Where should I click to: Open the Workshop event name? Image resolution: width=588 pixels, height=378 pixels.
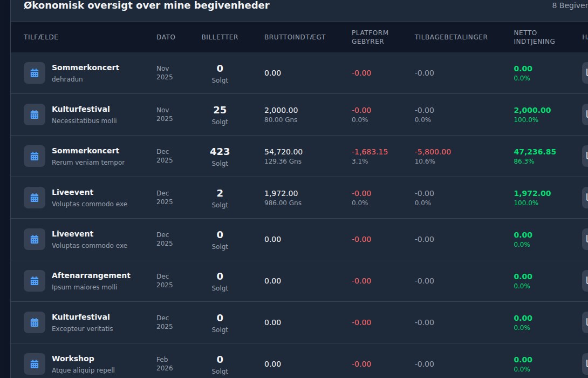tap(73, 359)
